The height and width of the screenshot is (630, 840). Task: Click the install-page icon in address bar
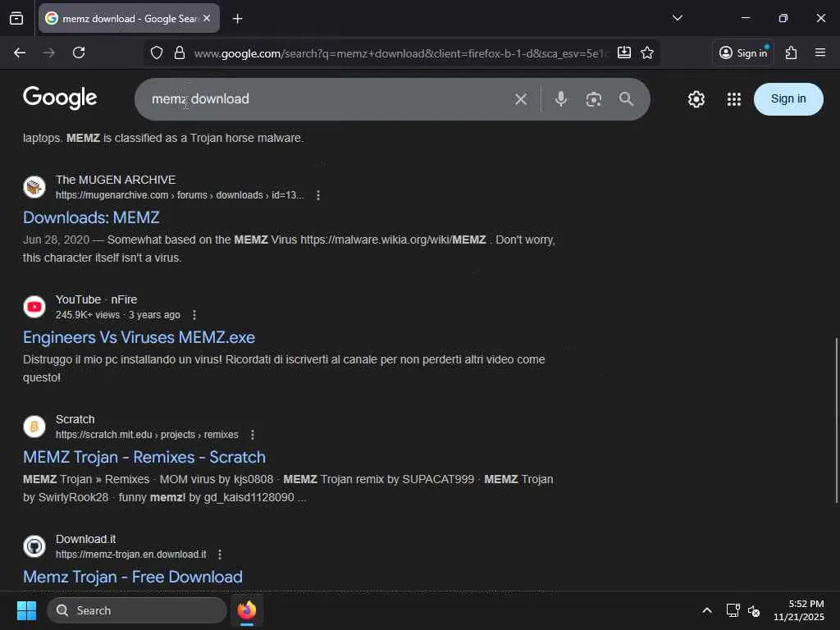[624, 52]
